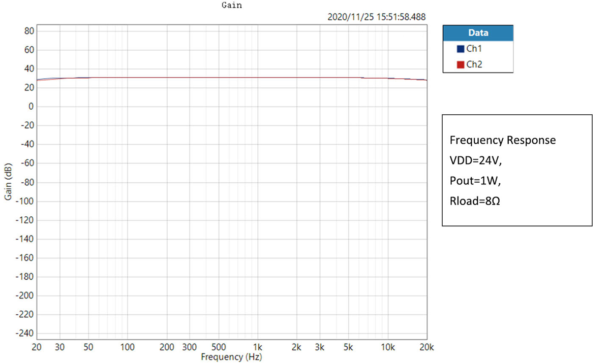Click the Data legend header
This screenshot has width=610, height=364.
pos(478,33)
